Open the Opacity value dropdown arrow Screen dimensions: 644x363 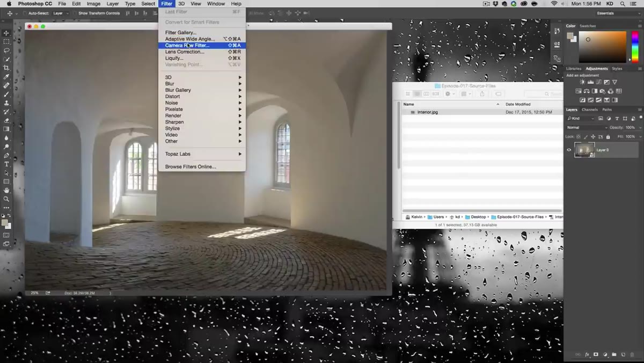coord(641,127)
